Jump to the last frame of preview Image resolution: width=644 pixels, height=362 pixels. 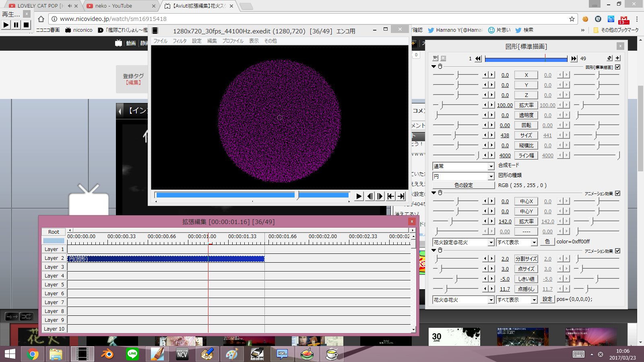point(401,196)
